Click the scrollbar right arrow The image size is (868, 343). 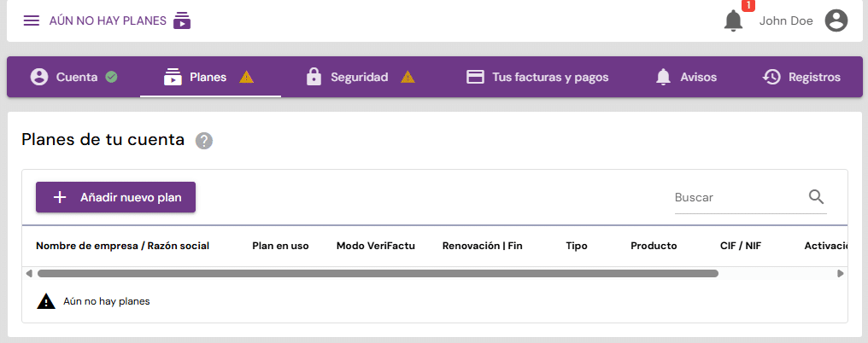pos(840,273)
